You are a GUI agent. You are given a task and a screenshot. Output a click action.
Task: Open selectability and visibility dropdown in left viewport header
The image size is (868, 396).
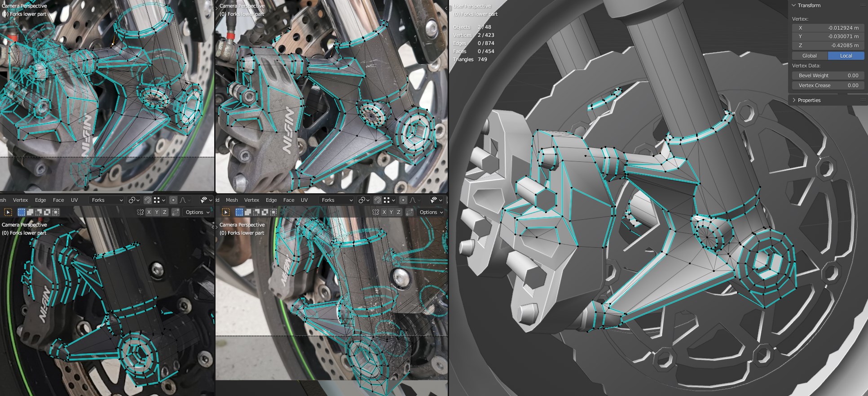coord(207,200)
